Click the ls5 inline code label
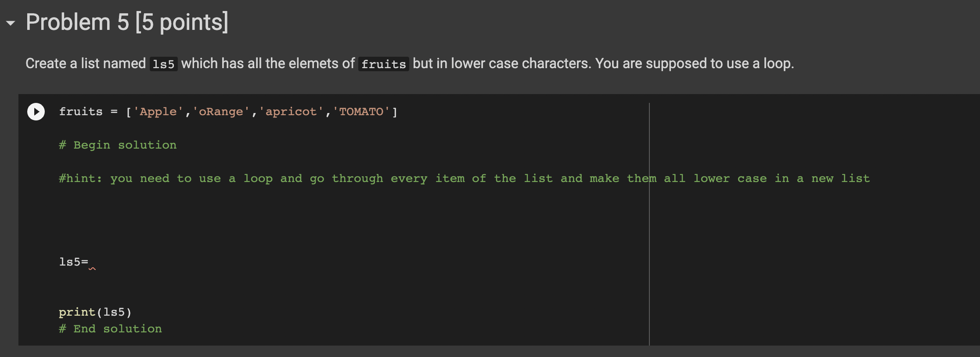980x357 pixels. 163,64
